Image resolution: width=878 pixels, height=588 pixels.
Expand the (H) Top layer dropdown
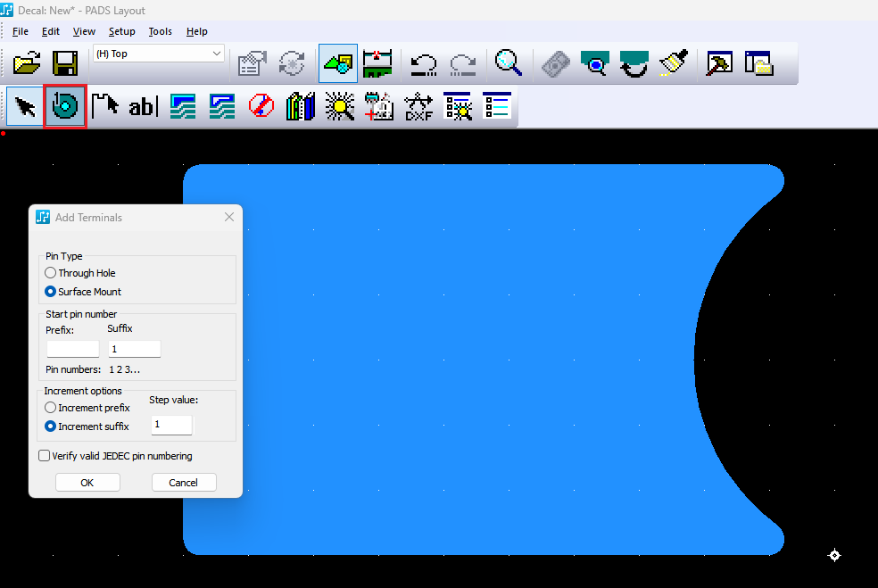click(217, 54)
